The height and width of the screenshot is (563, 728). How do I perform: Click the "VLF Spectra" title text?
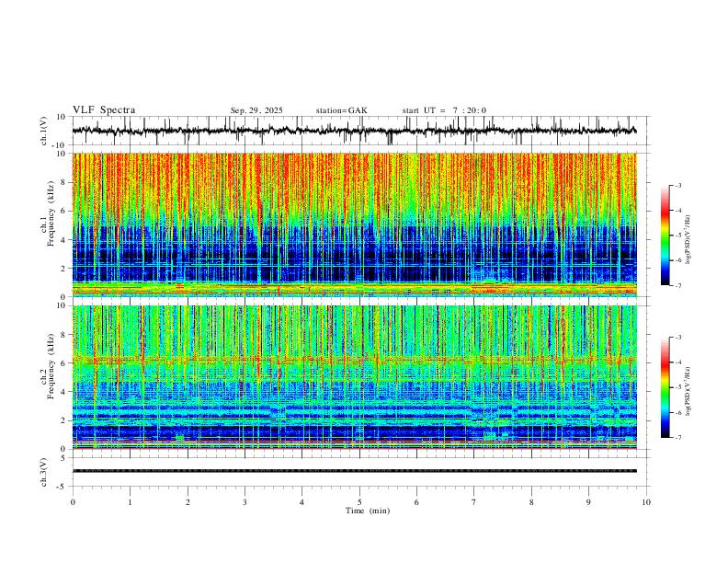(x=104, y=110)
